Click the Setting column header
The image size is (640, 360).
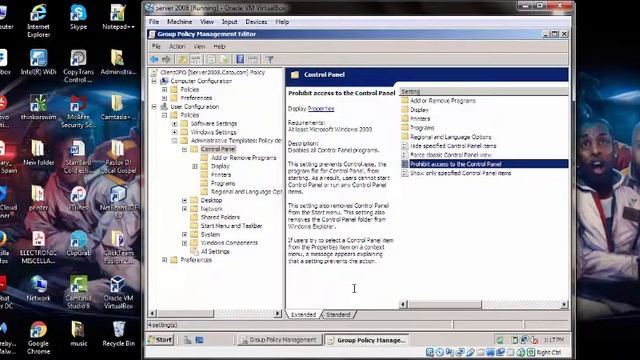coord(484,91)
